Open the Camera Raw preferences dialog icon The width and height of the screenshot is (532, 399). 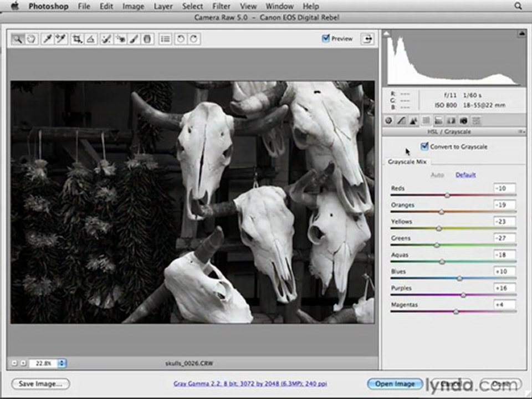pos(165,39)
